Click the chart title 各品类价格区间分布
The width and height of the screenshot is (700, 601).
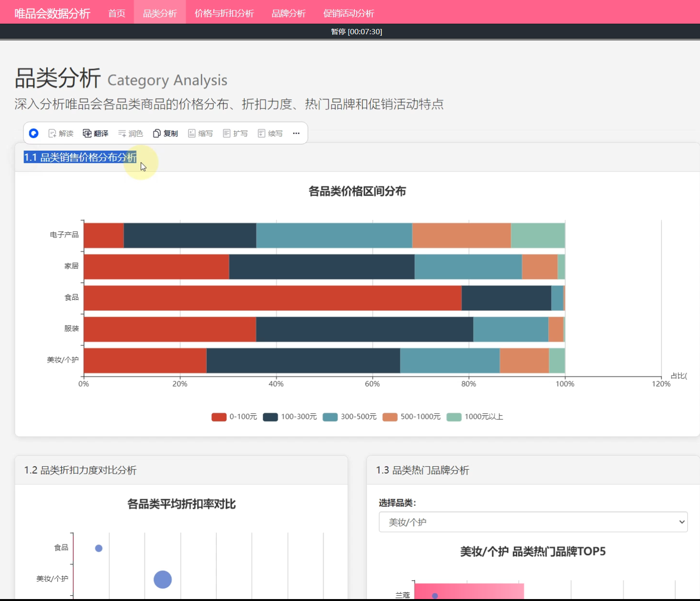[357, 191]
